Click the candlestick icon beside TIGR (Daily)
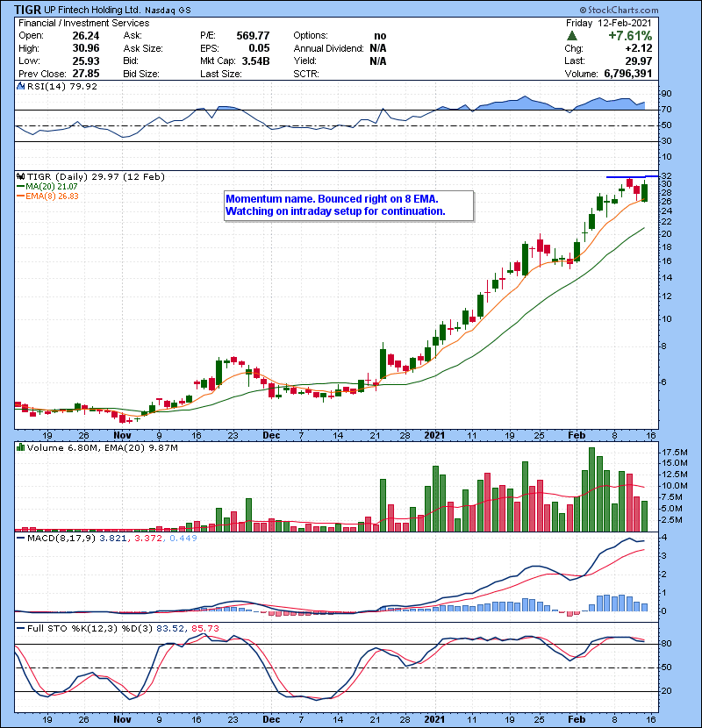The width and height of the screenshot is (702, 728). (20, 176)
